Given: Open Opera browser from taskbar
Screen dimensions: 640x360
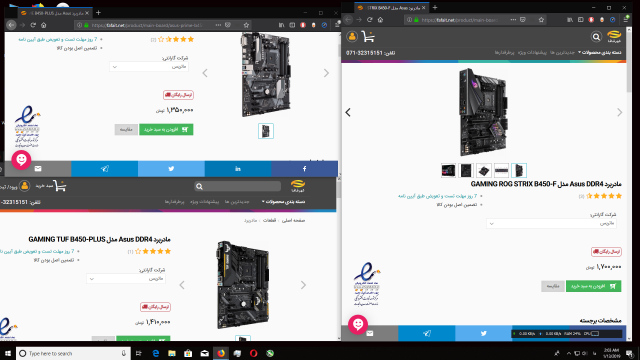Looking at the screenshot, I should (253, 353).
